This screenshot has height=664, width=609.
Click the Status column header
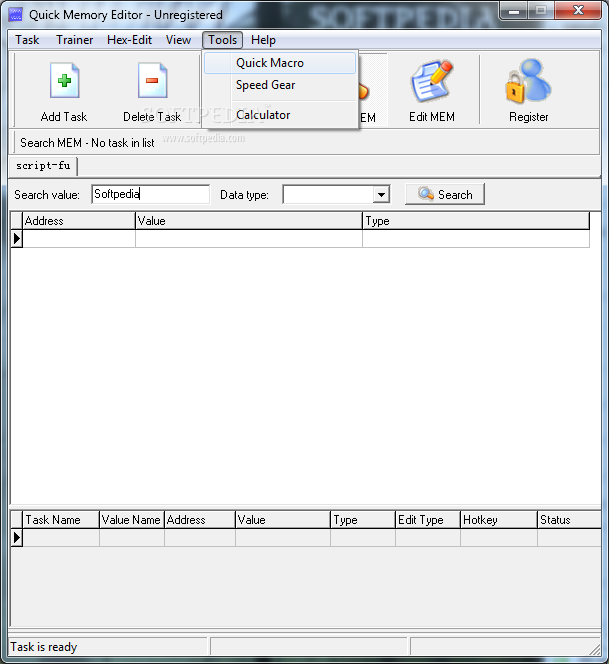coord(569,520)
